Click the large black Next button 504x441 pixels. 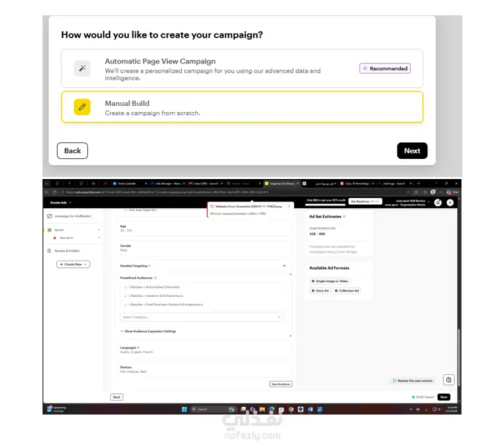coord(412,150)
